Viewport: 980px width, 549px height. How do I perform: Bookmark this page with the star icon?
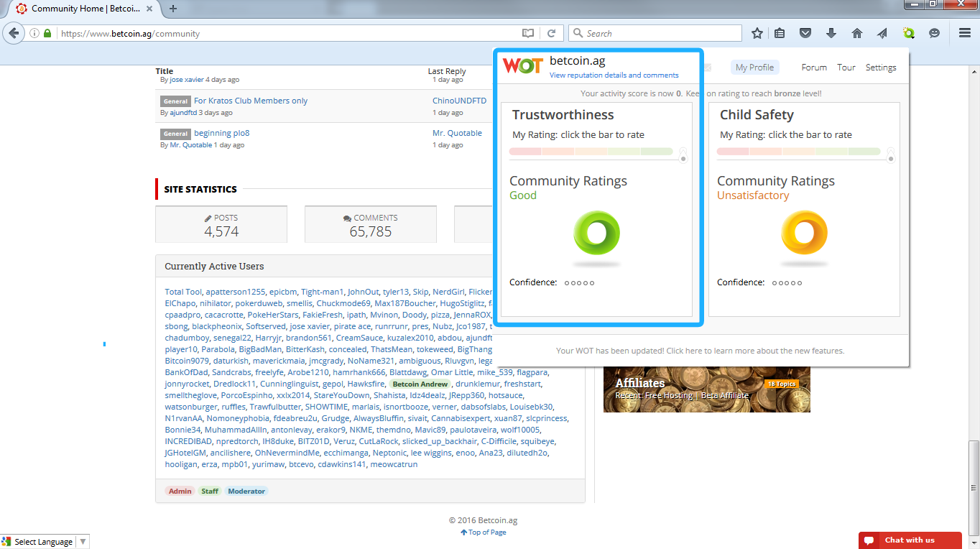757,33
